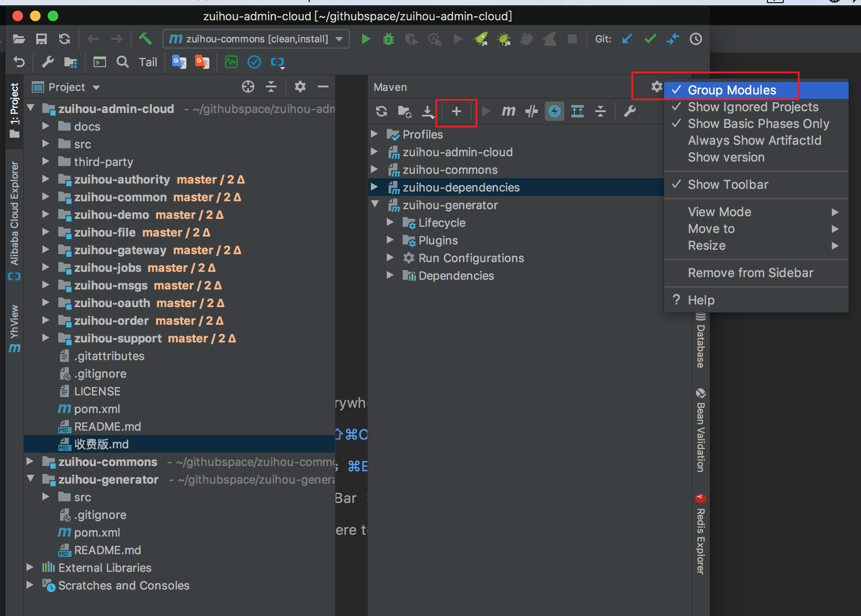861x616 pixels.
Task: Click the Build project hammer icon
Action: pos(145,39)
